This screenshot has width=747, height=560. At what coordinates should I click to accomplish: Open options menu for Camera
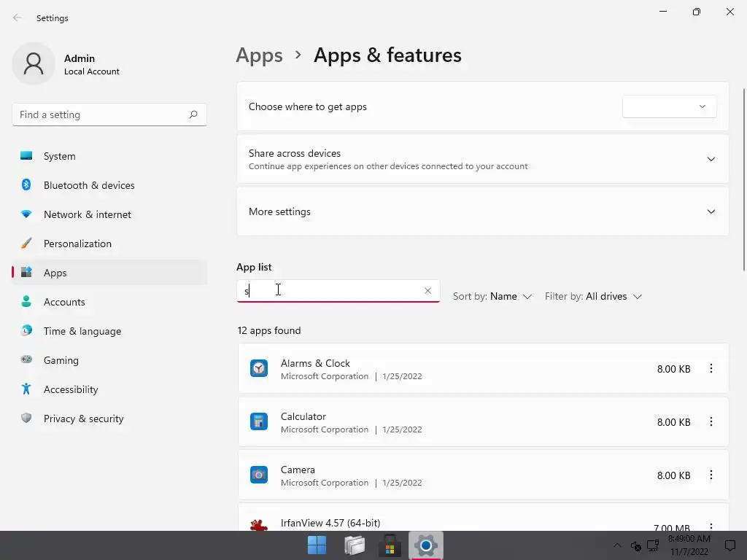[x=711, y=475]
